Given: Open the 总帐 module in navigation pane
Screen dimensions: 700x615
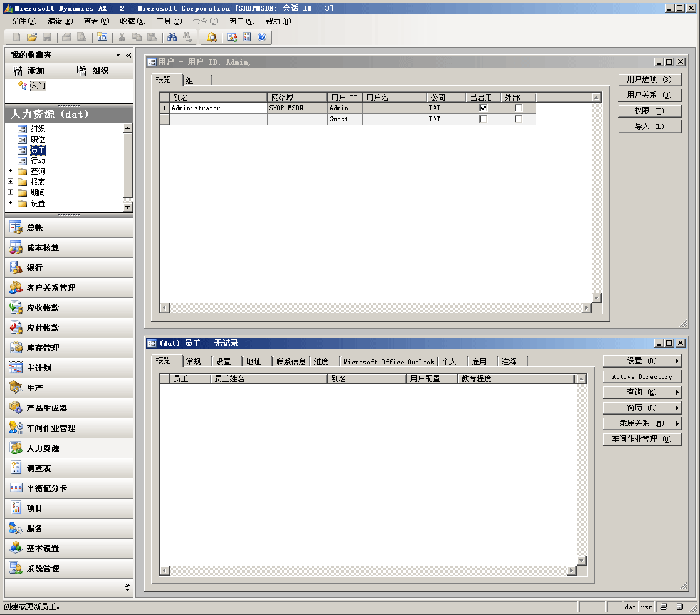Looking at the screenshot, I should pos(69,228).
